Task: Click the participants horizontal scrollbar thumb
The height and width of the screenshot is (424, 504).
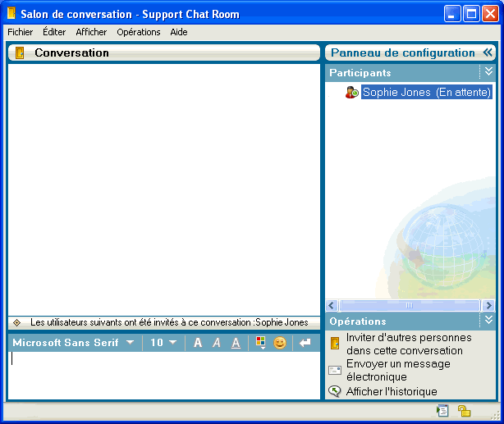Action: click(x=409, y=305)
